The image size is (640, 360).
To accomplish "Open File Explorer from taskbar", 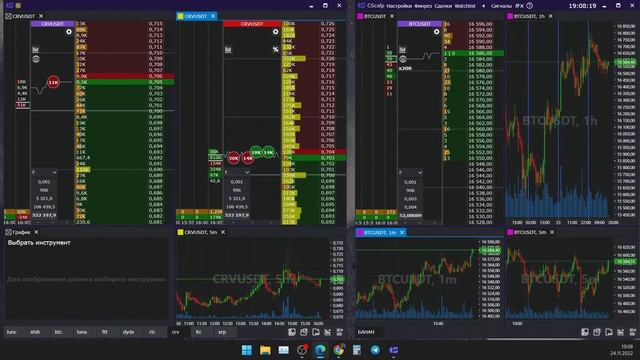I will pos(265,350).
